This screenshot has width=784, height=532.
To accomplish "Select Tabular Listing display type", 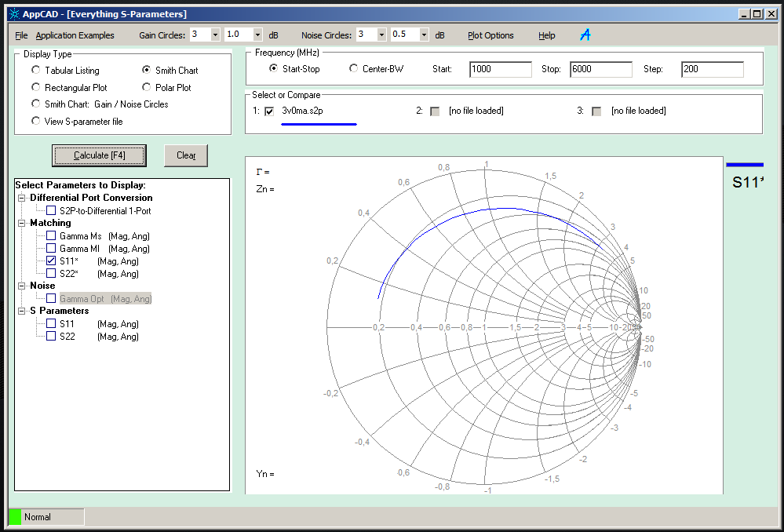I will tap(36, 71).
